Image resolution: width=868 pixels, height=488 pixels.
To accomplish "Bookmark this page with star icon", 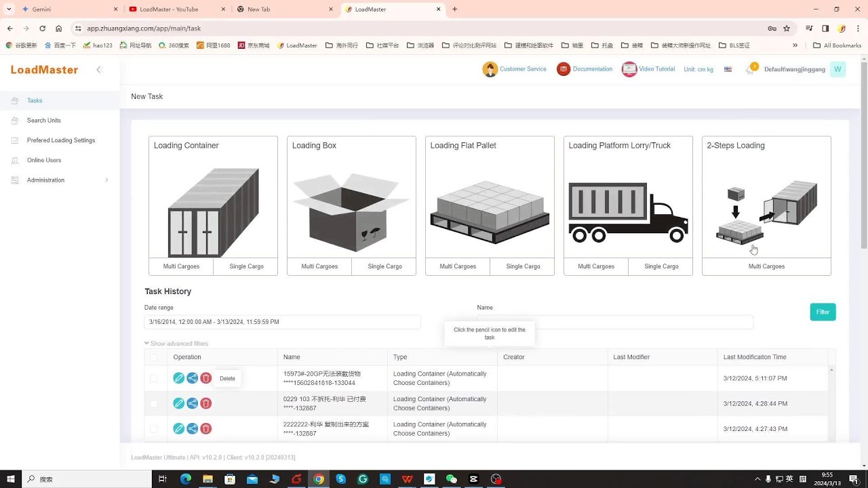I will (x=787, y=28).
